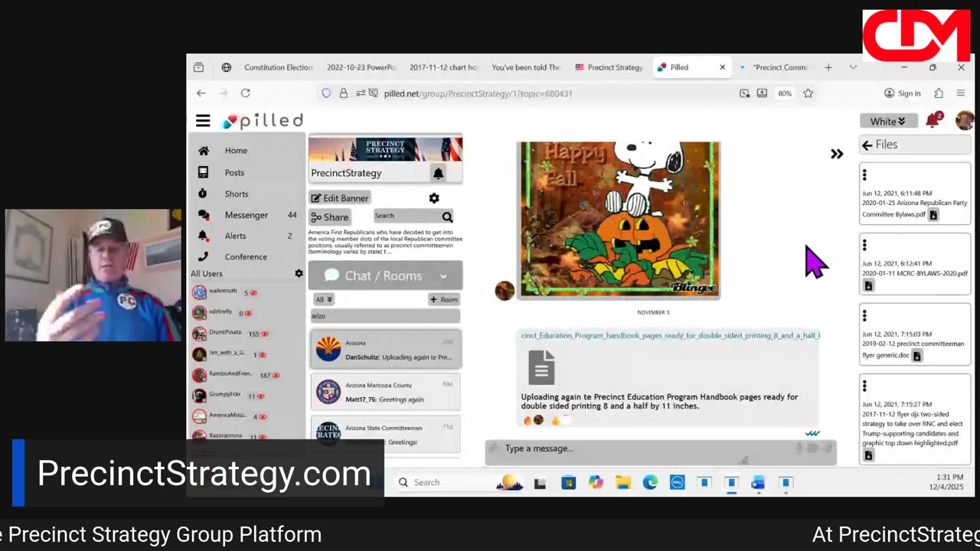Select user RamboAndFren in All Users
The image size is (980, 551).
[x=230, y=374]
